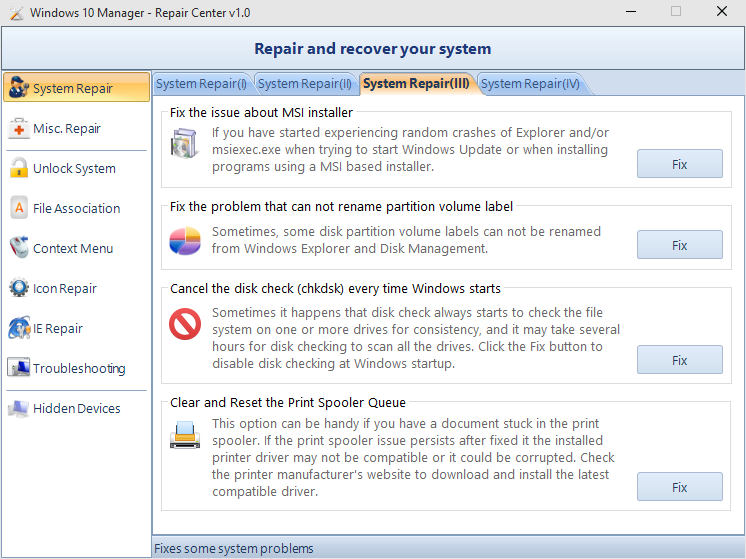Fix the partition volume label rename problem
Screen dimensions: 746x559
point(679,245)
